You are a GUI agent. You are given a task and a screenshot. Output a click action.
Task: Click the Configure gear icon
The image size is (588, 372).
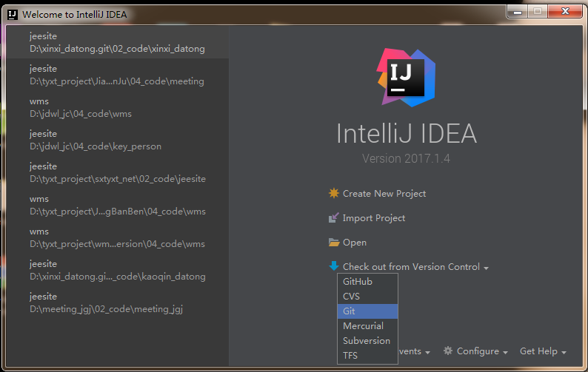[448, 351]
